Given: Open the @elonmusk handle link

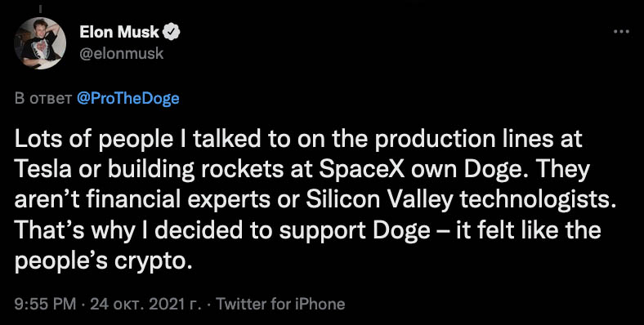Looking at the screenshot, I should coord(121,53).
